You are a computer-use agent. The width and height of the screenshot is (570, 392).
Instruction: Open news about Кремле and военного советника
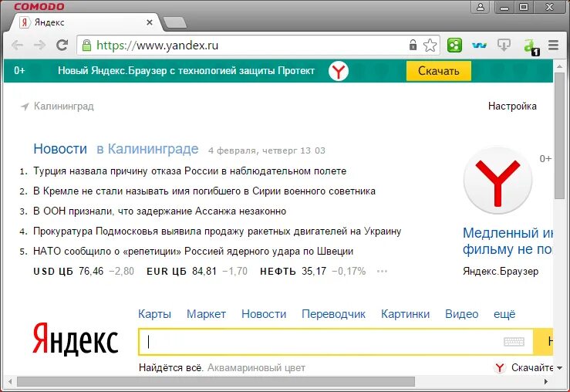click(204, 191)
